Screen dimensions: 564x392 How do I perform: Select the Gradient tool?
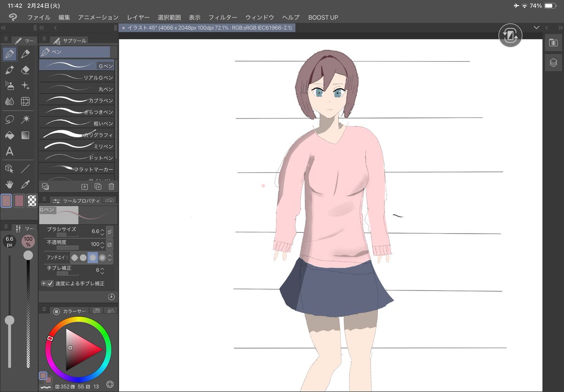pyautogui.click(x=26, y=135)
